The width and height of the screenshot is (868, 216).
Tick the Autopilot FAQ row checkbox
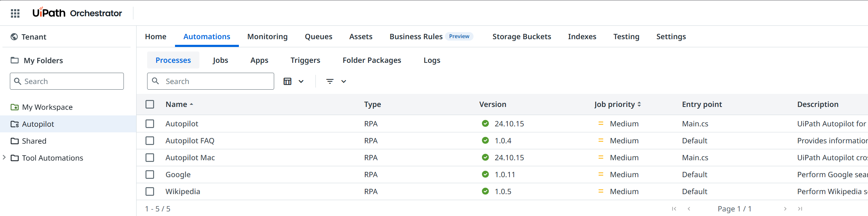click(x=150, y=140)
